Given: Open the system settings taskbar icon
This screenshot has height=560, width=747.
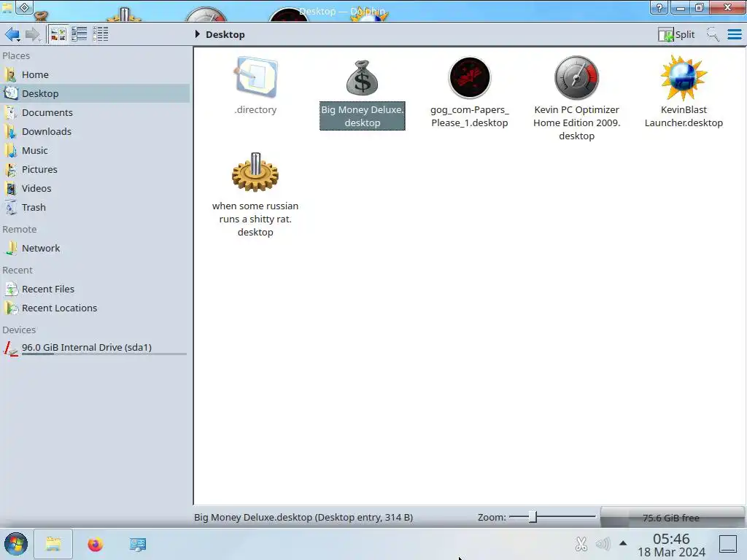Looking at the screenshot, I should pos(138,544).
